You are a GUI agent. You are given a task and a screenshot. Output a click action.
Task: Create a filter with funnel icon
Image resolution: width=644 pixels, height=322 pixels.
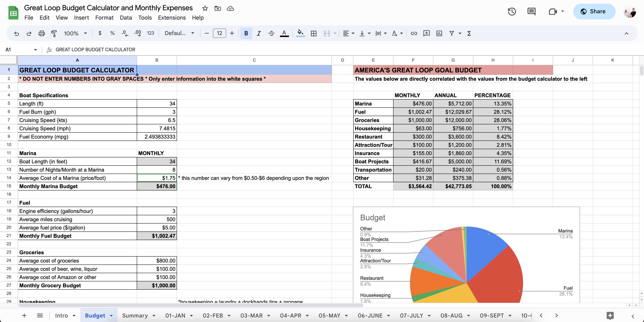pos(452,33)
